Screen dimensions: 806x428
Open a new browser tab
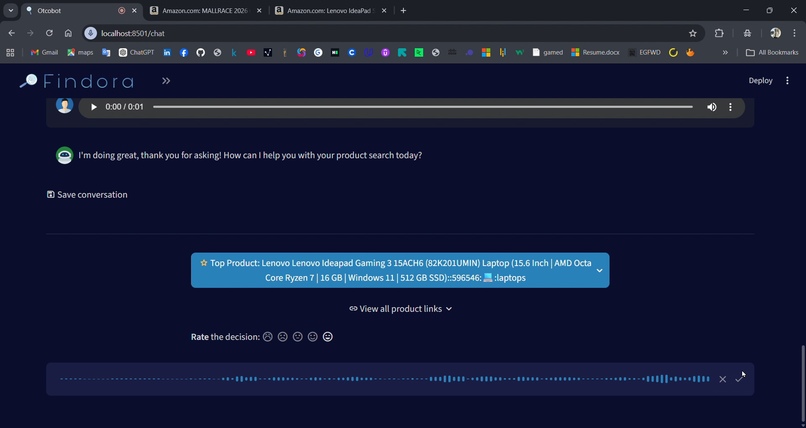coord(403,10)
